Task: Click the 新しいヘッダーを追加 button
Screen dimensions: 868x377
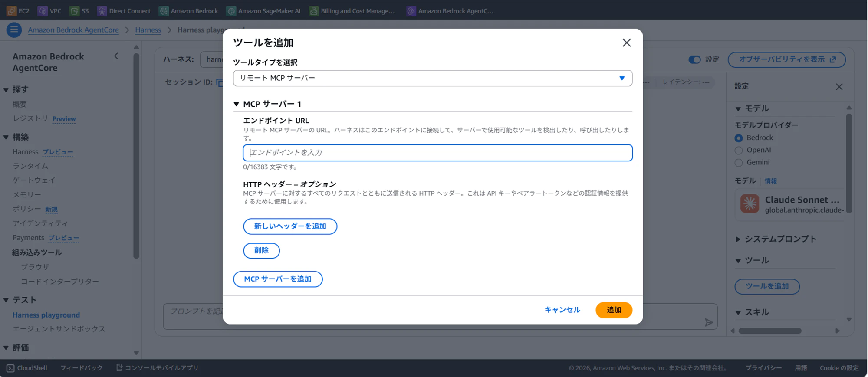Action: coord(290,226)
